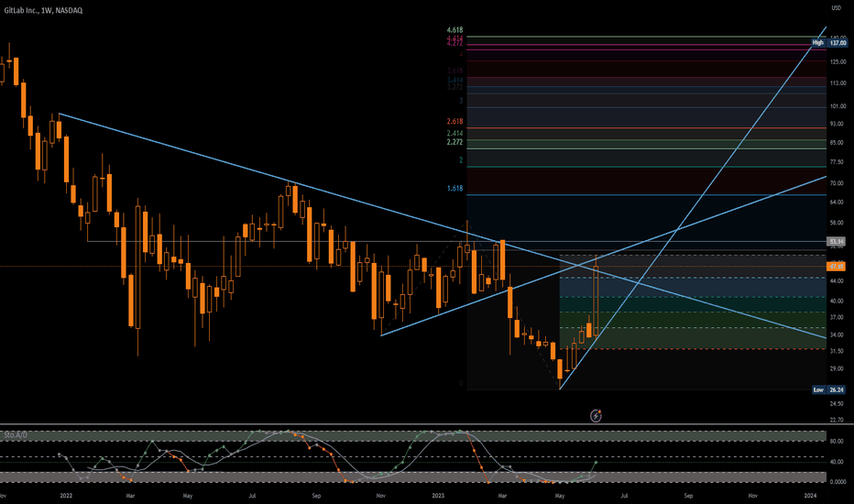Screen dimensions: 854x504
Task: Click the 2023 time axis label
Action: pos(438,496)
